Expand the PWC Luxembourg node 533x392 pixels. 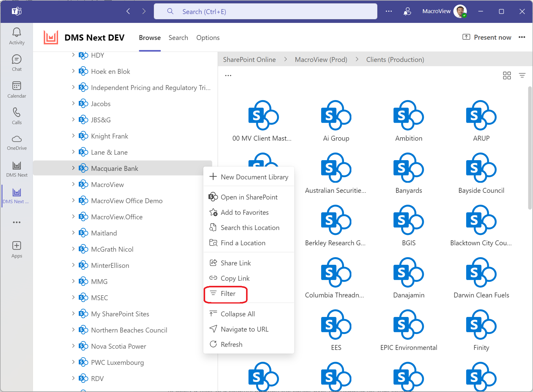[73, 362]
